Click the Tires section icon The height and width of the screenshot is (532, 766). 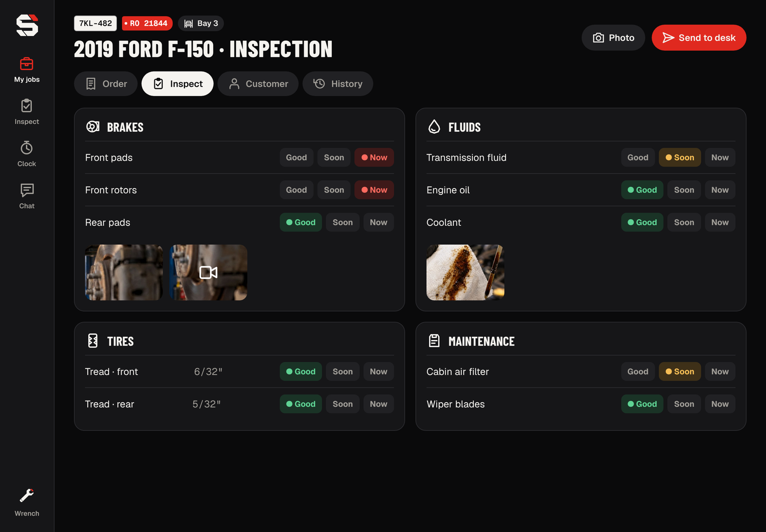93,341
